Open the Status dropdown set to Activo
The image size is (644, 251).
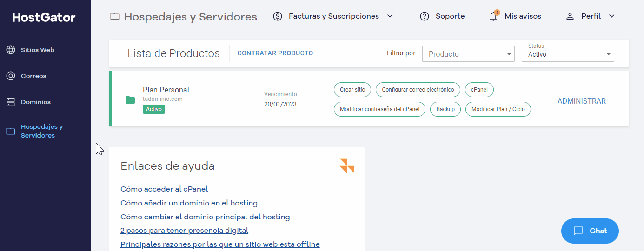(568, 54)
